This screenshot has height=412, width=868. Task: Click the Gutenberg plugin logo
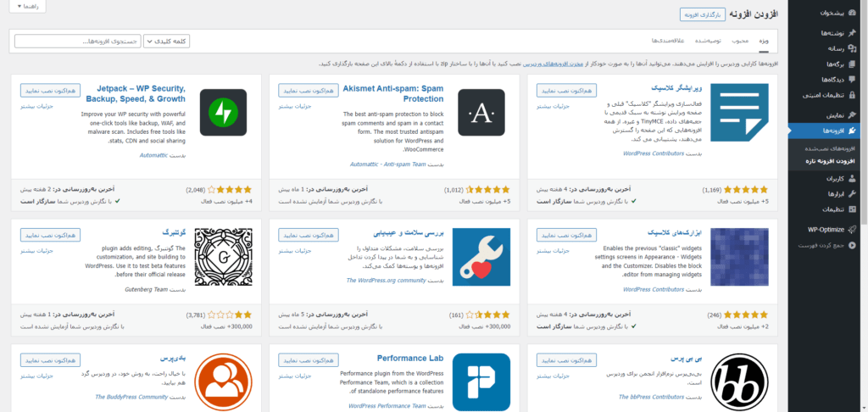[223, 257]
